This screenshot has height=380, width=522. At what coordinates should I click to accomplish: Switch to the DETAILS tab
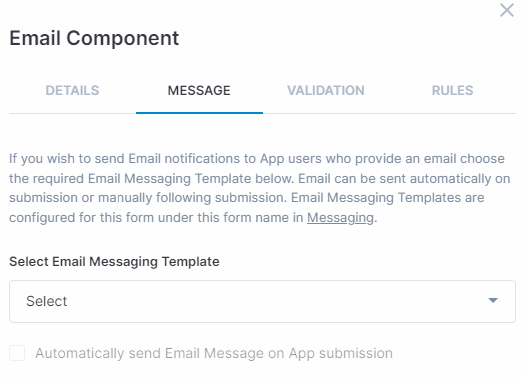click(x=72, y=91)
